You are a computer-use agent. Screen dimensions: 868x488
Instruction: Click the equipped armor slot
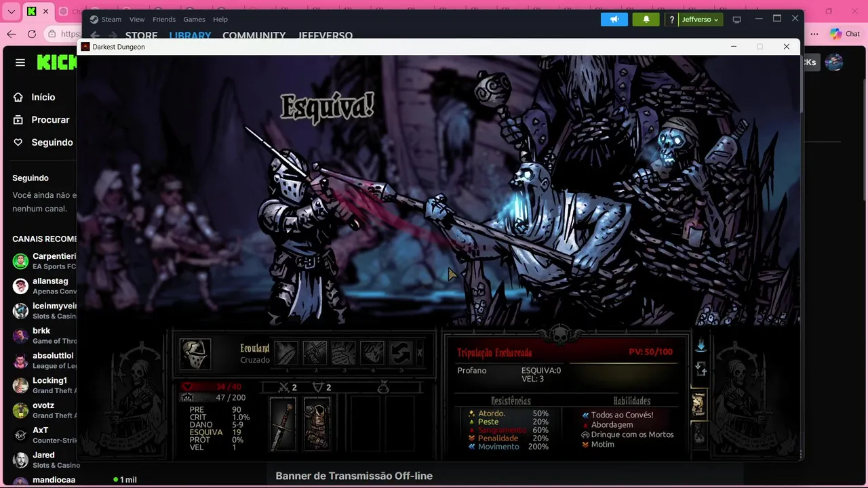click(x=316, y=424)
